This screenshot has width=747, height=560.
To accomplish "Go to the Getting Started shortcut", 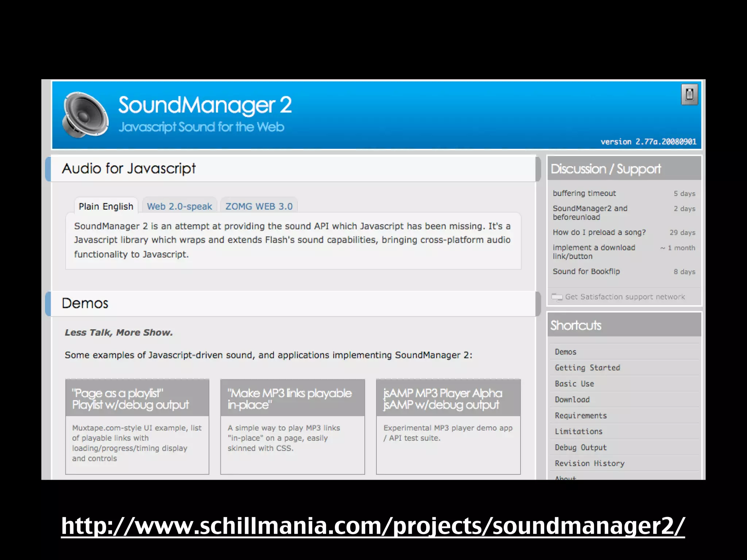I will click(587, 367).
